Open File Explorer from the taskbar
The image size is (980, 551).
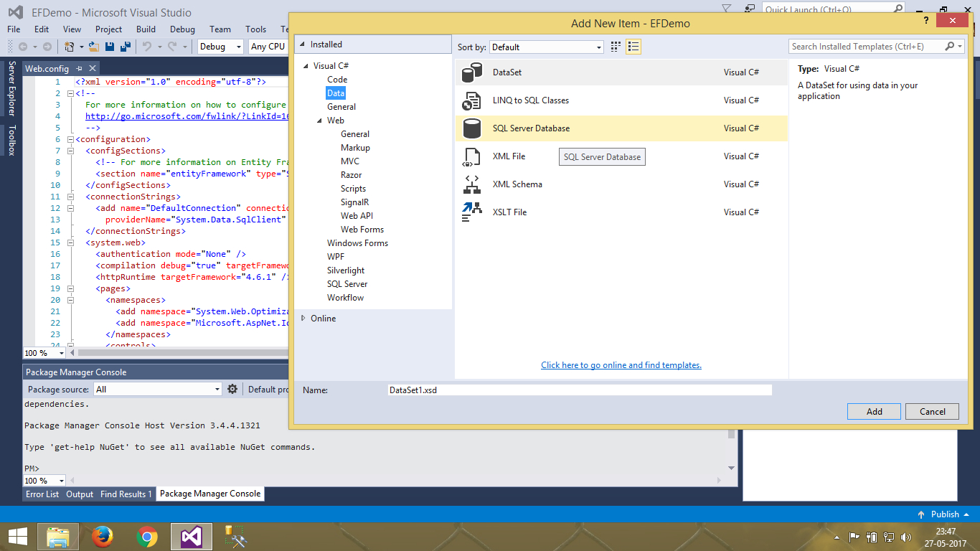tap(58, 537)
